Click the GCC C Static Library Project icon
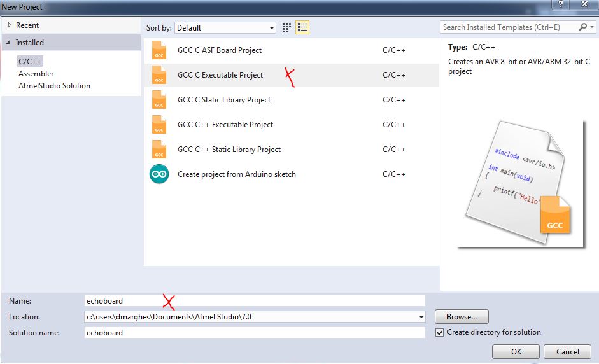Image resolution: width=599 pixels, height=364 pixels. (159, 100)
